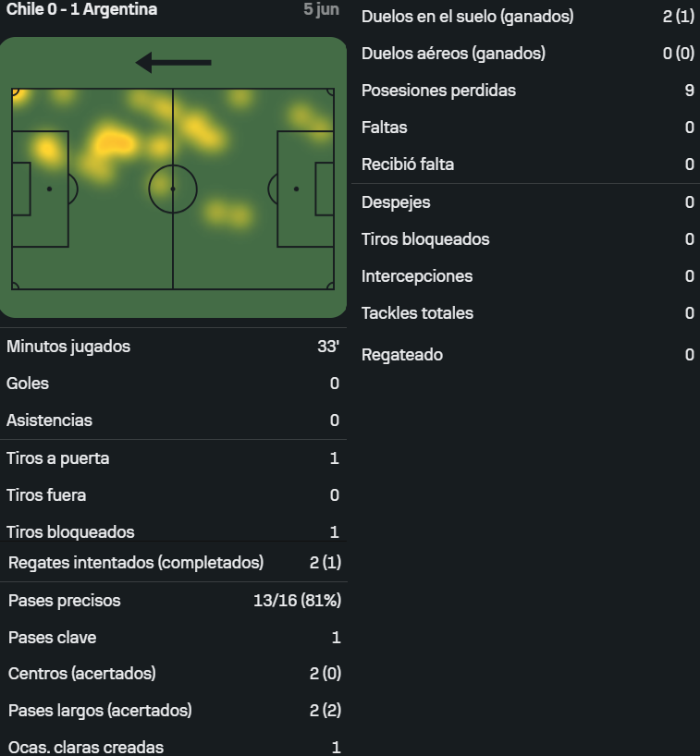Select the Minutos jugados row
Screen dimensions: 700x756
[173, 347]
